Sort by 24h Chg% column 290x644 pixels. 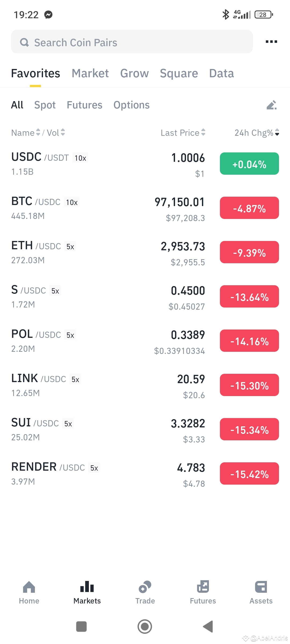(x=257, y=133)
